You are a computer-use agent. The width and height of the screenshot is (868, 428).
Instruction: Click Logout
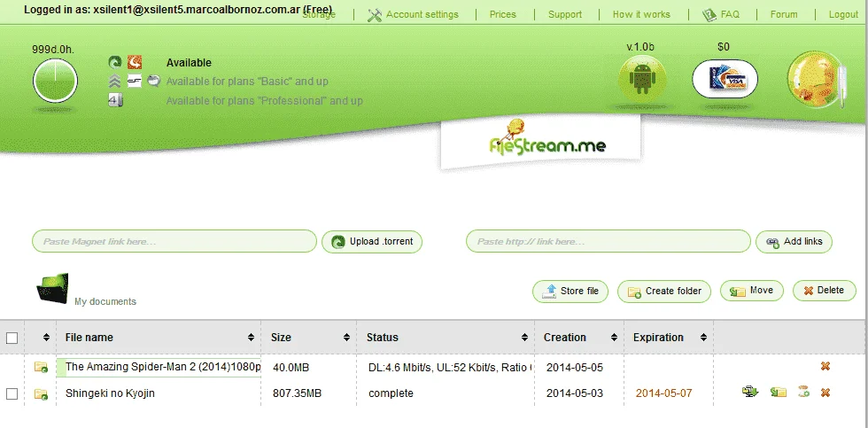pyautogui.click(x=843, y=14)
